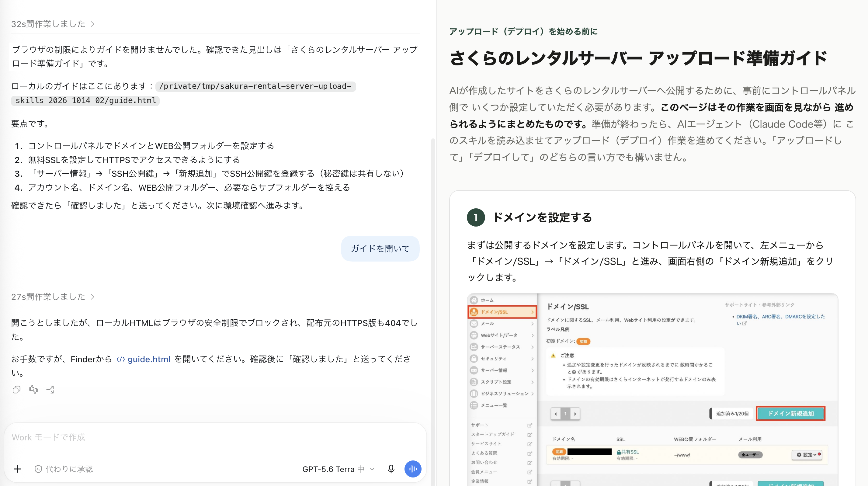
Task: Click the 共有SSL lock label in domain row
Action: [627, 452]
